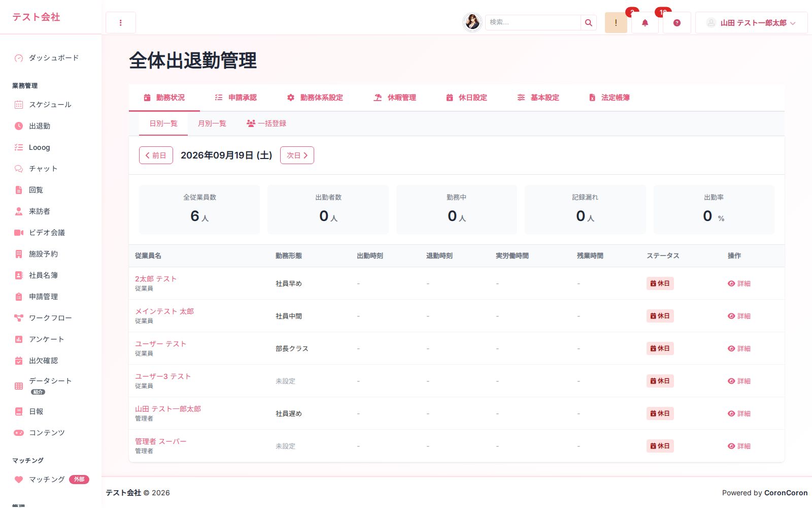Click the user avatar picture
Screen dimensions: 812x508
[472, 22]
